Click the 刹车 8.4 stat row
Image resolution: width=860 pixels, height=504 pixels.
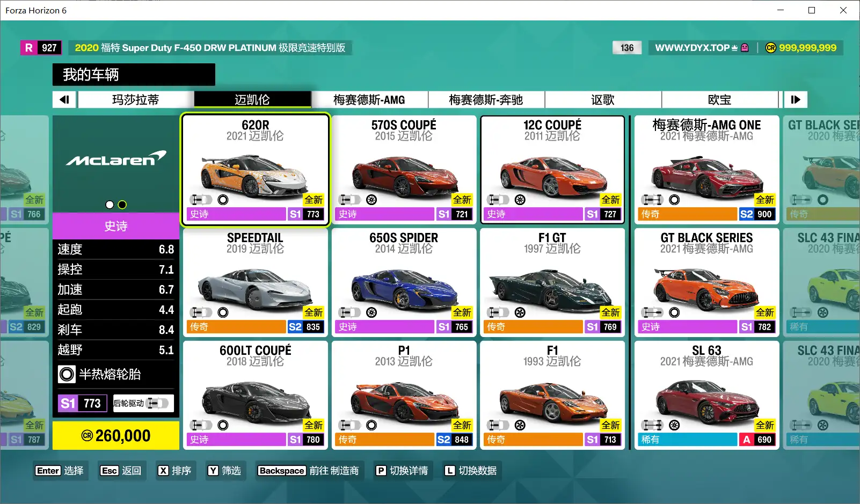point(116,330)
